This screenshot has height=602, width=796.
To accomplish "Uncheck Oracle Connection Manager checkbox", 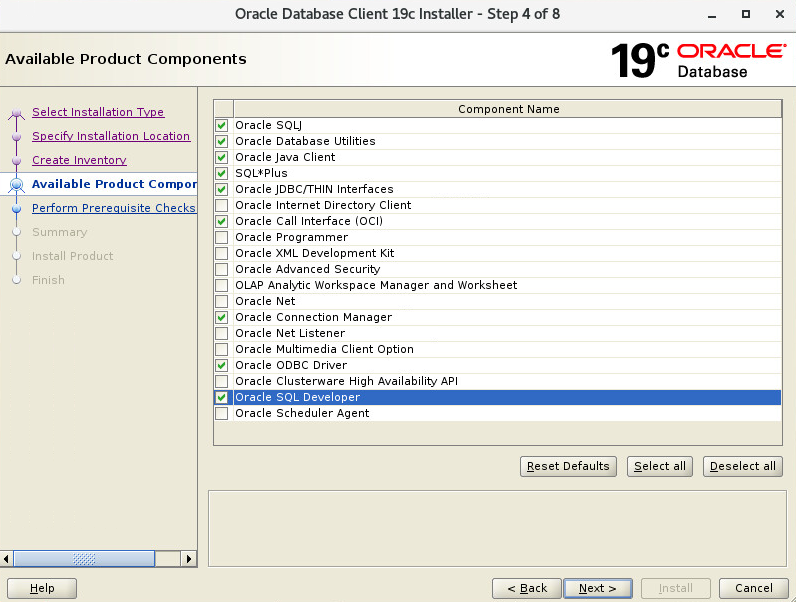I will [221, 317].
